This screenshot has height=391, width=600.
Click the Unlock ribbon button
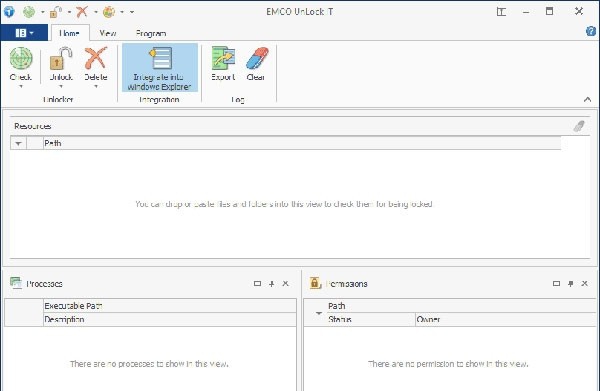(x=61, y=64)
